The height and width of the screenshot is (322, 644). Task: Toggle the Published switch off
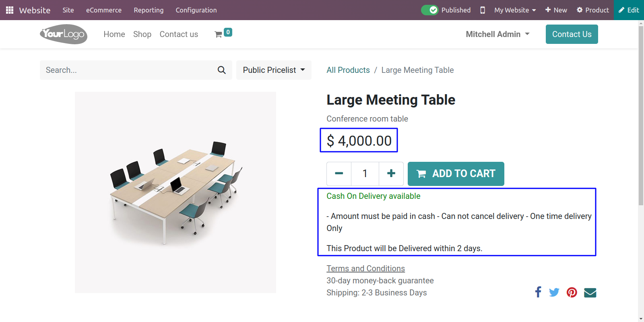point(430,10)
